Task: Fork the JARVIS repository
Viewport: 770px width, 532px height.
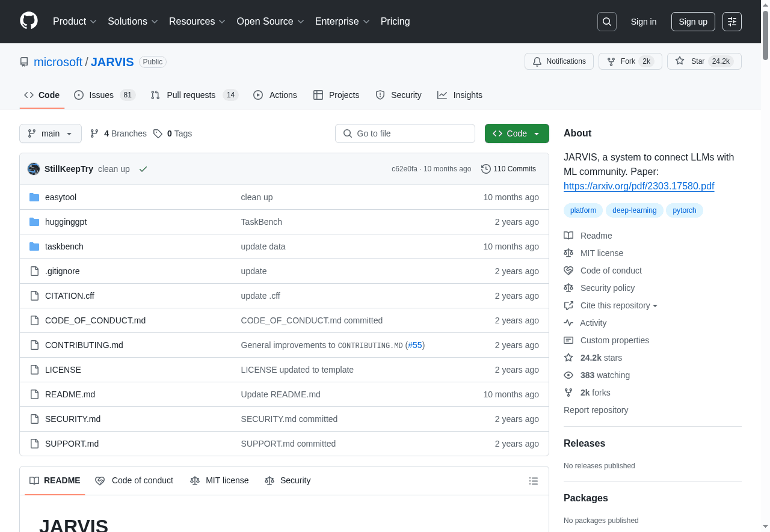Action: pyautogui.click(x=630, y=61)
